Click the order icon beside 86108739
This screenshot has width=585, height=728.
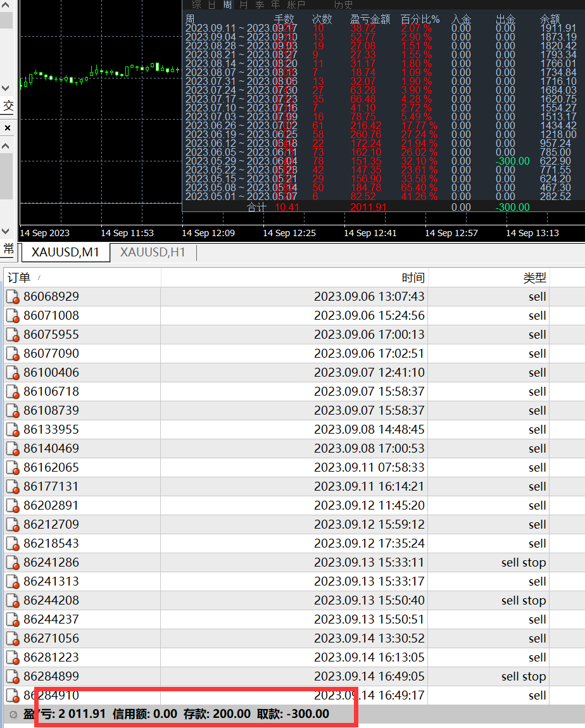(x=13, y=411)
